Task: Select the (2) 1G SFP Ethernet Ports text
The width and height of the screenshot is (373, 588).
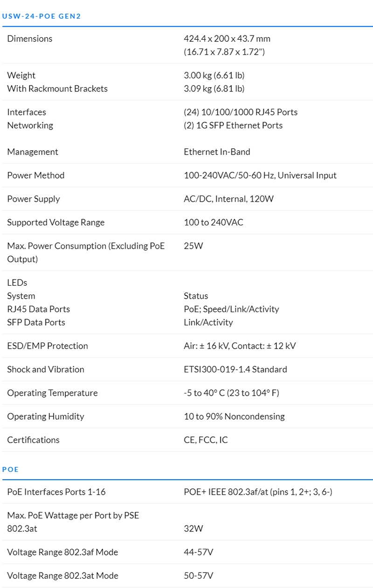Action: tap(233, 126)
